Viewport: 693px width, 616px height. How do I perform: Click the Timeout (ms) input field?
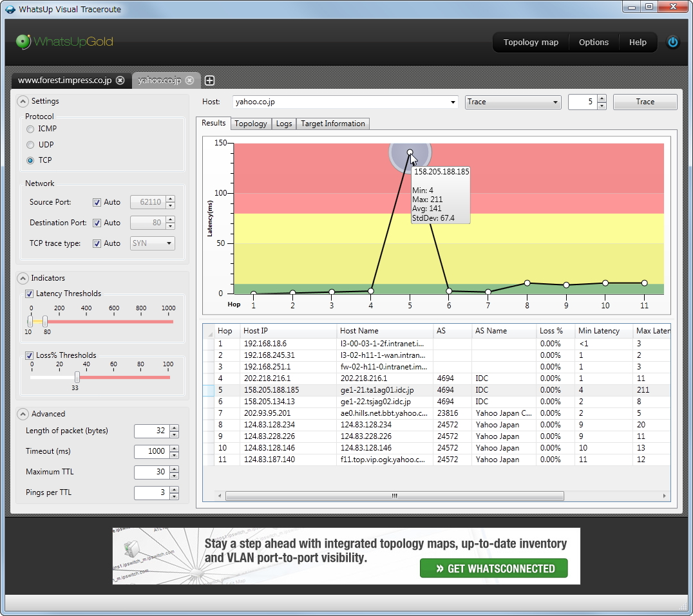tap(152, 451)
